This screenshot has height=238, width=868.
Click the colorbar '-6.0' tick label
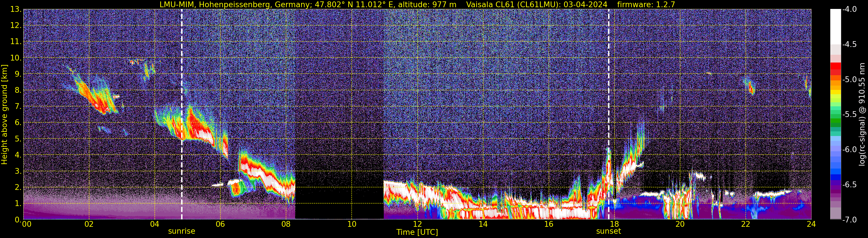[x=849, y=150]
